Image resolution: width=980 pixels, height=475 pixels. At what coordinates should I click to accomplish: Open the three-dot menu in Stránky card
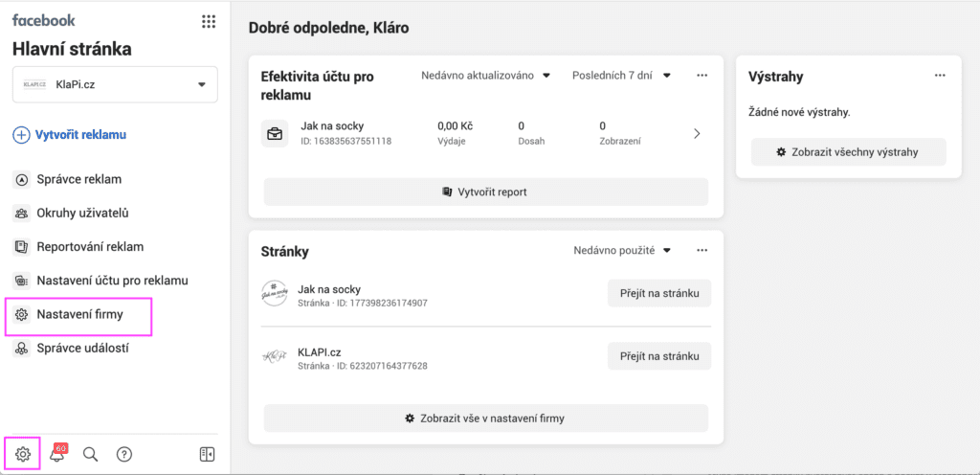(702, 250)
